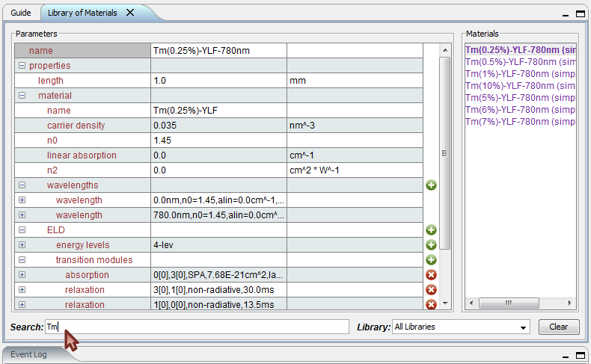Click green add icon in wavelengths row
The width and height of the screenshot is (591, 364).
[x=431, y=185]
